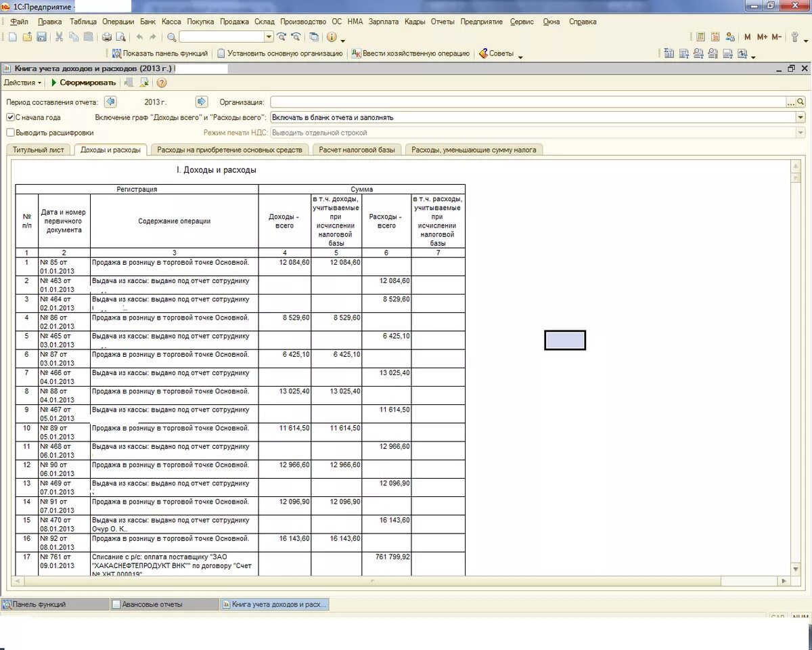Image resolution: width=812 pixels, height=650 pixels.
Task: Open the Операции menu
Action: 118,22
